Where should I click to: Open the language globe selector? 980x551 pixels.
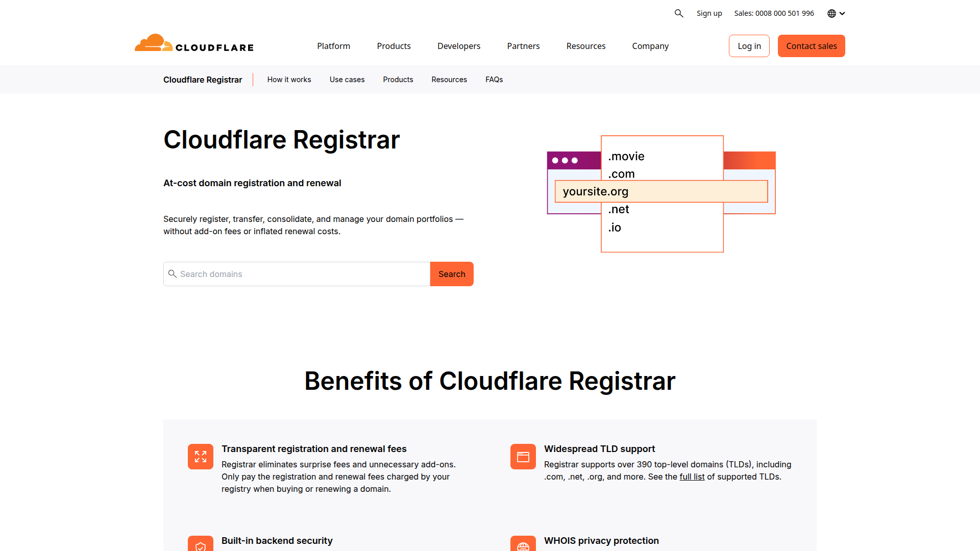tap(836, 13)
